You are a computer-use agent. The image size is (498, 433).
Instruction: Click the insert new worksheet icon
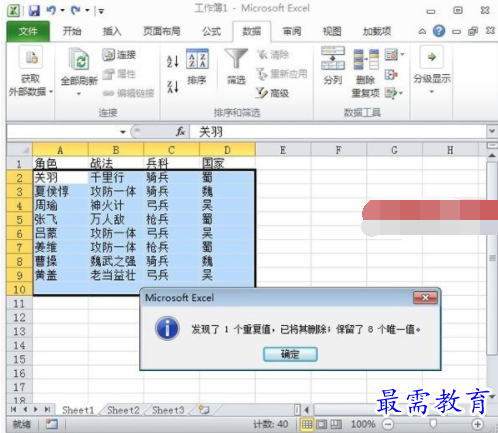pos(204,410)
